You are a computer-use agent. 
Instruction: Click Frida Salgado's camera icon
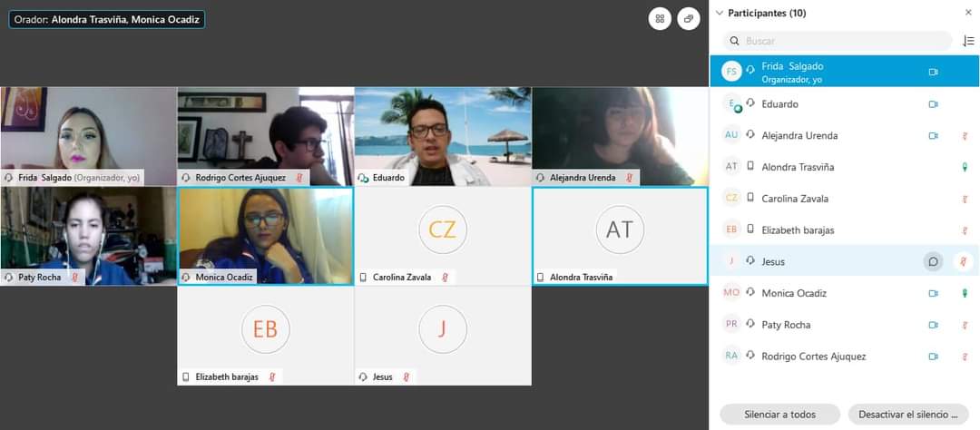point(933,72)
